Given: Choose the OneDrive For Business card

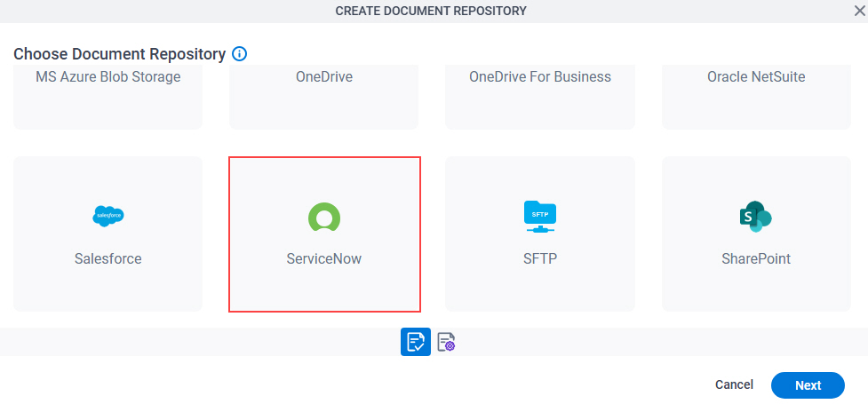Looking at the screenshot, I should click(540, 97).
